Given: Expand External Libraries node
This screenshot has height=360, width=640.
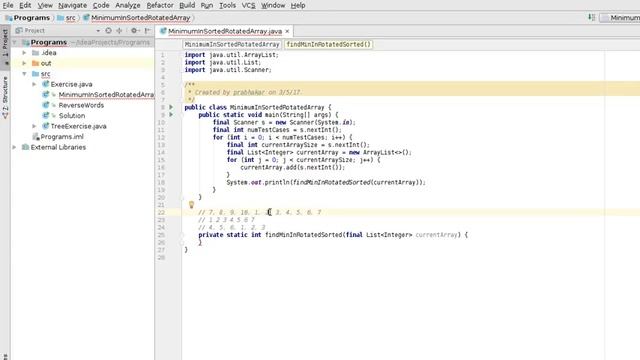Looking at the screenshot, I should pyautogui.click(x=15, y=147).
